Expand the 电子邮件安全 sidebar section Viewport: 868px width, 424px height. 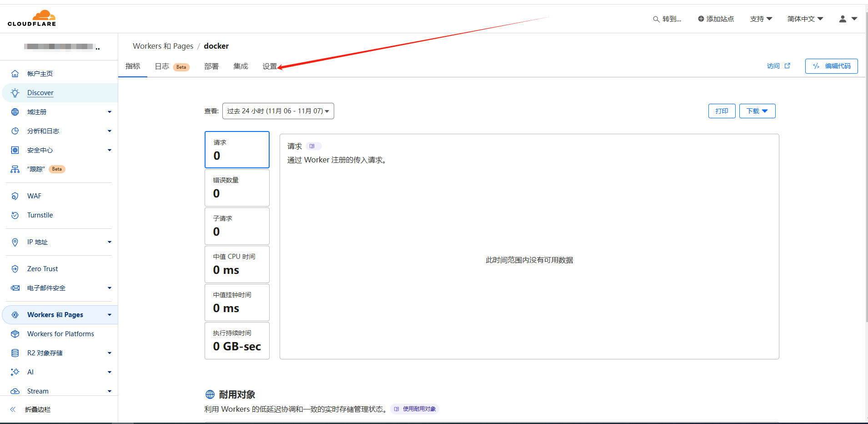(110, 288)
